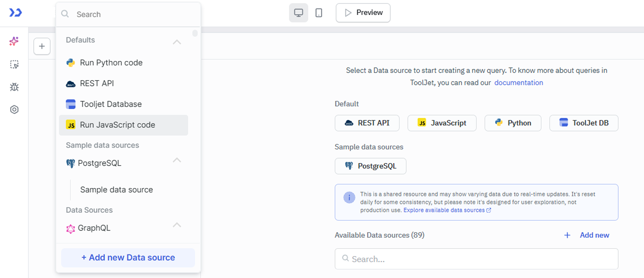Screen dimensions: 644x278
Task: Switch to desktop layout view
Action: tap(298, 13)
